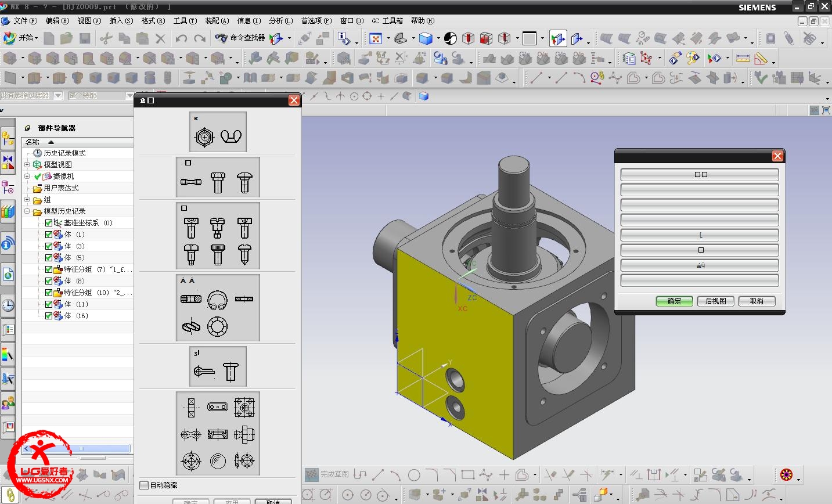832x504 pixels.
Task: Click the Cut scissors icon
Action: point(106,39)
